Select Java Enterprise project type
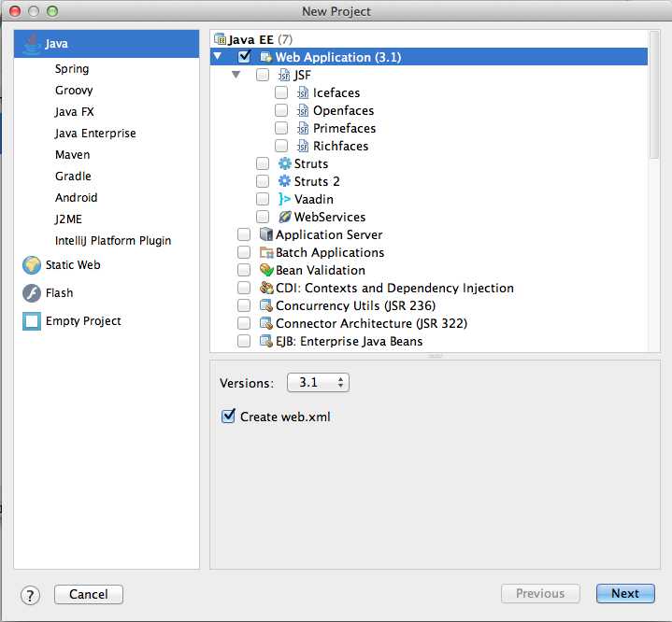Screen dimensions: 672x622 (x=95, y=134)
